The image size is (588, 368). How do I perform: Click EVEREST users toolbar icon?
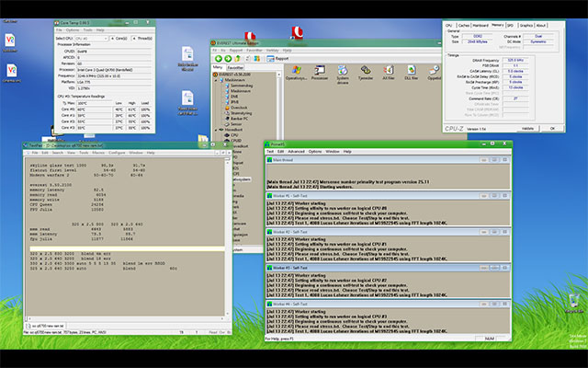click(257, 59)
